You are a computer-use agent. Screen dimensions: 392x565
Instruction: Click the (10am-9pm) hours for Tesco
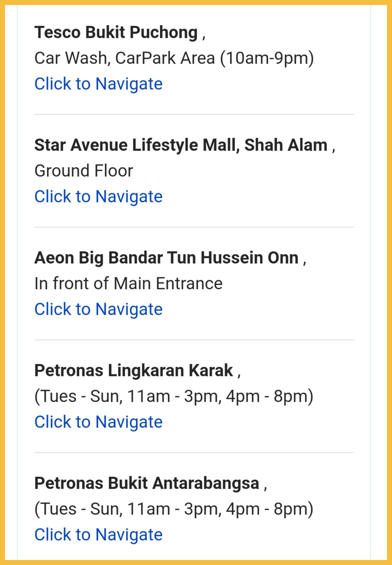(267, 58)
